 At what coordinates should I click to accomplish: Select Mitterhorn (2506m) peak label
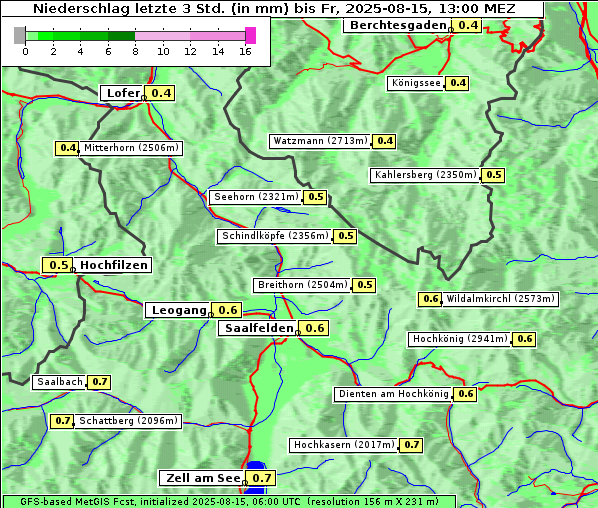[131, 148]
